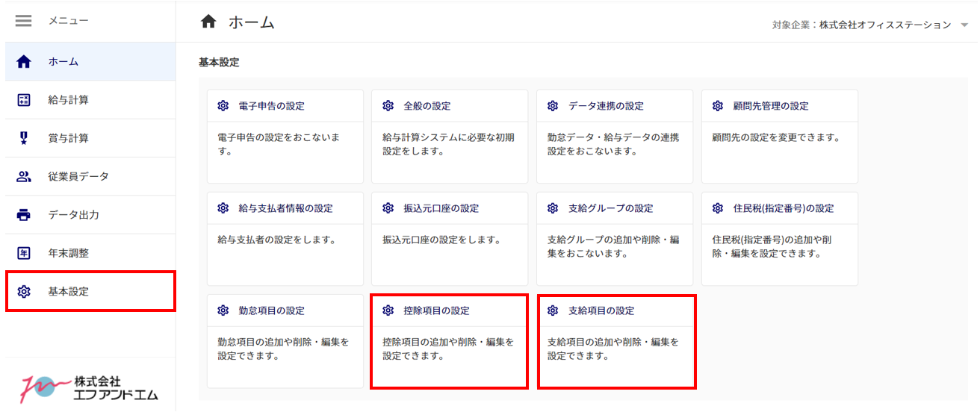Click the gear icon on 住民税(指定番号)の設定 card
The width and height of the screenshot is (980, 412).
[x=718, y=208]
